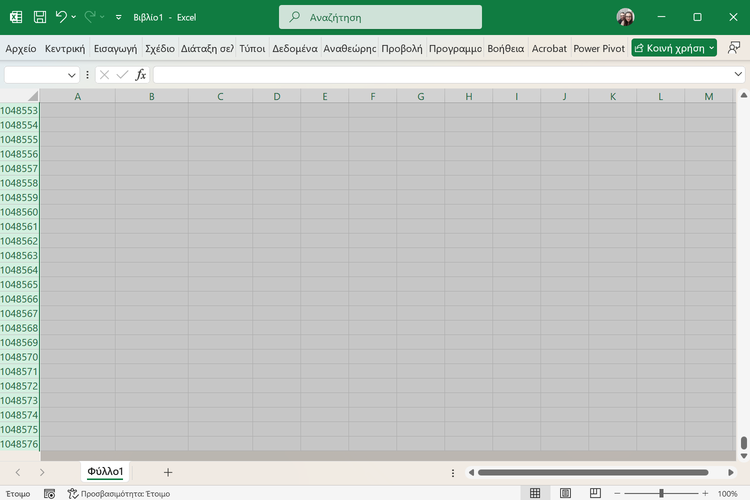The width and height of the screenshot is (750, 500).
Task: Open the Εισαγωγή ribbon tab
Action: pos(115,48)
